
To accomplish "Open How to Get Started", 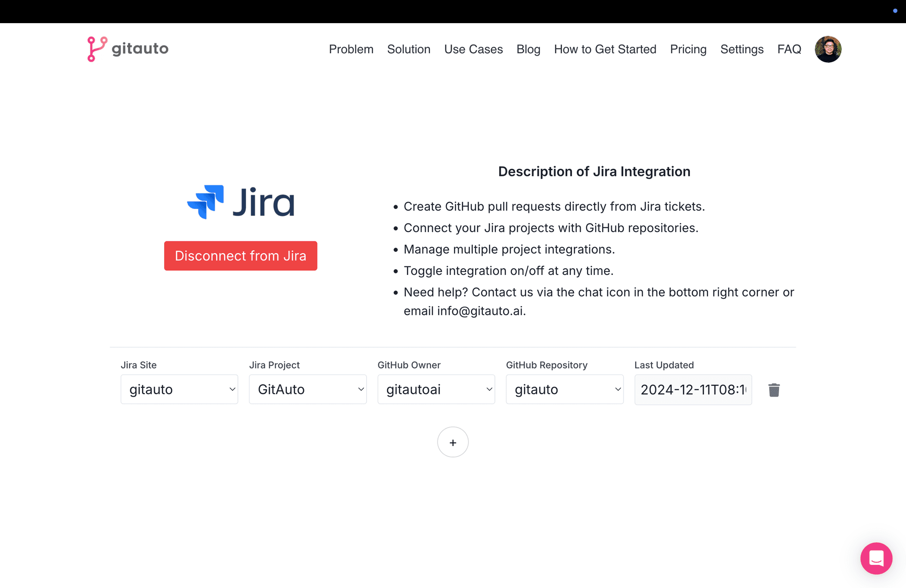I will 605,49.
